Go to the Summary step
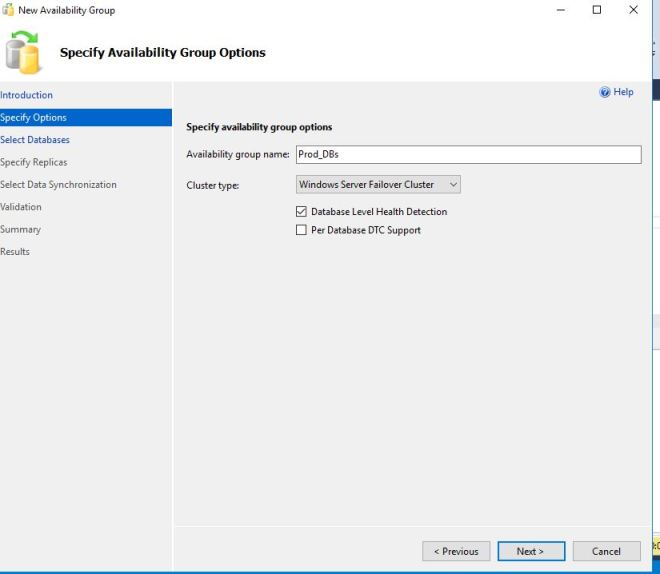 coord(21,229)
